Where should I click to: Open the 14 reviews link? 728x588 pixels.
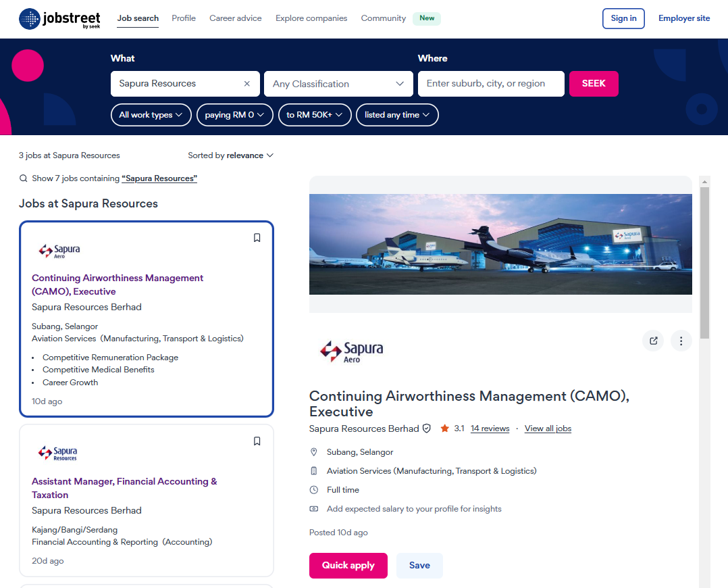(x=490, y=428)
